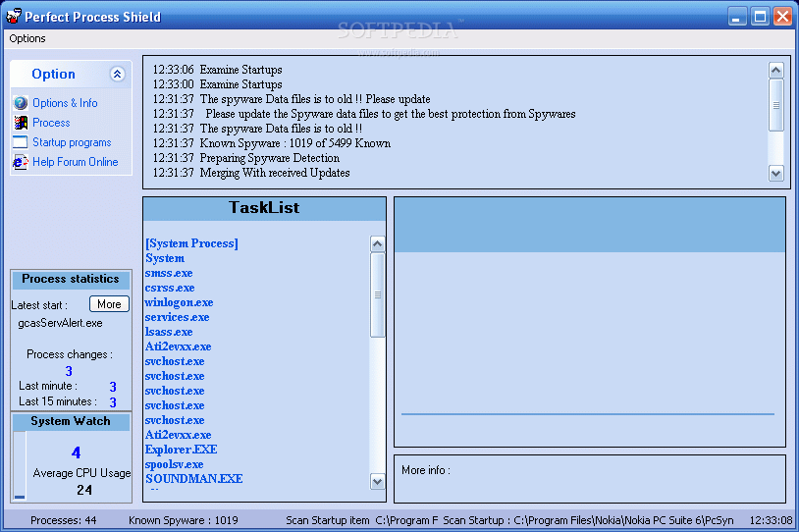Click the Merging With received Updates log line
This screenshot has height=532, width=799.
tap(251, 173)
